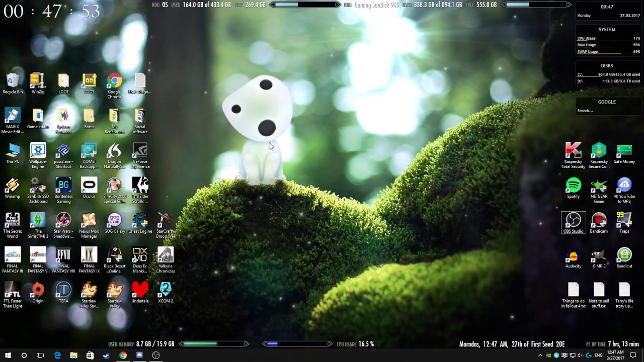Launch AOMEI Backupper

coord(89,156)
